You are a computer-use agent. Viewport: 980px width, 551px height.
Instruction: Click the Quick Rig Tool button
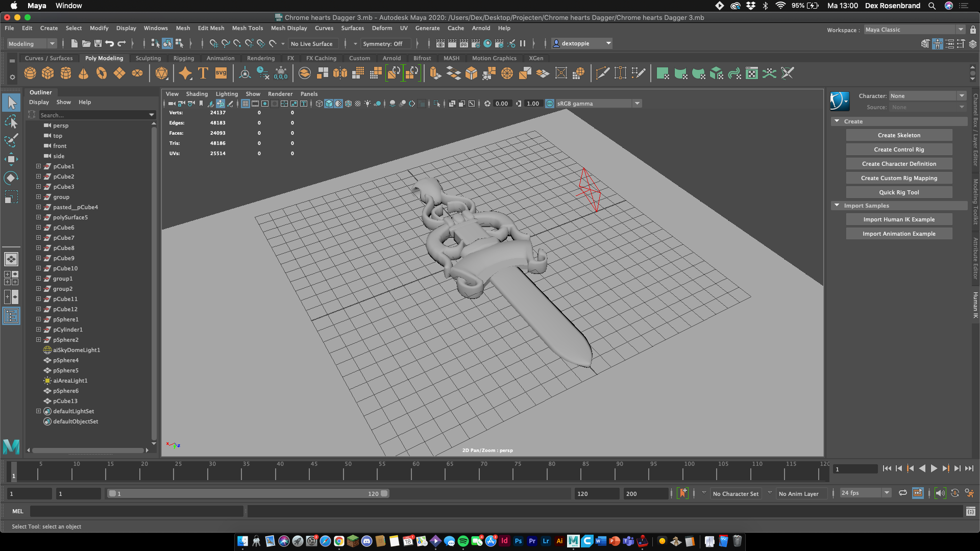click(898, 192)
